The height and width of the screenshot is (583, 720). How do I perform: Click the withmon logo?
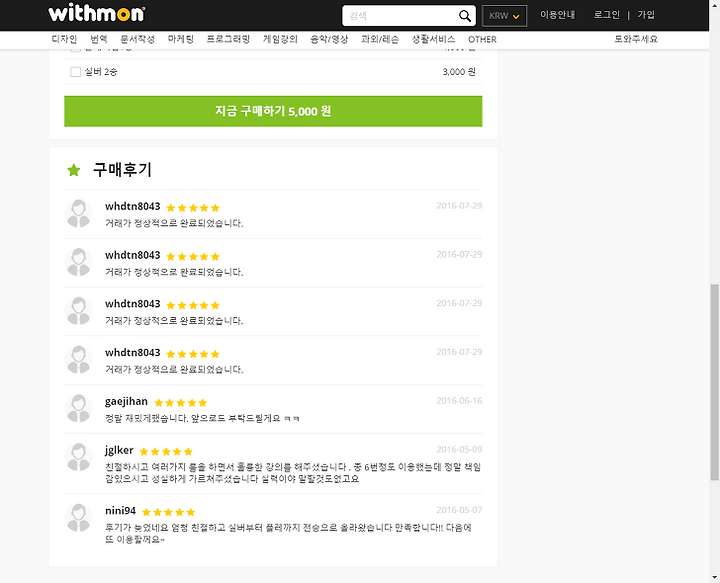(97, 13)
